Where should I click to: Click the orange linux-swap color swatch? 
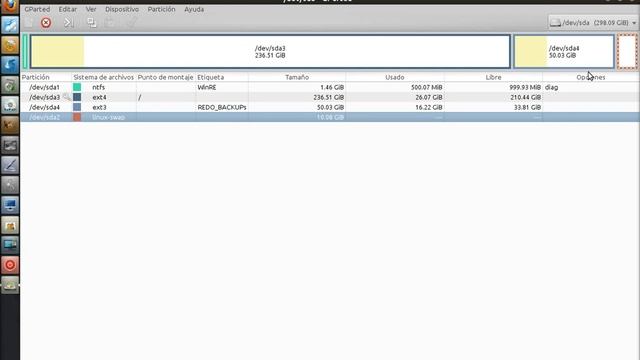tap(77, 117)
